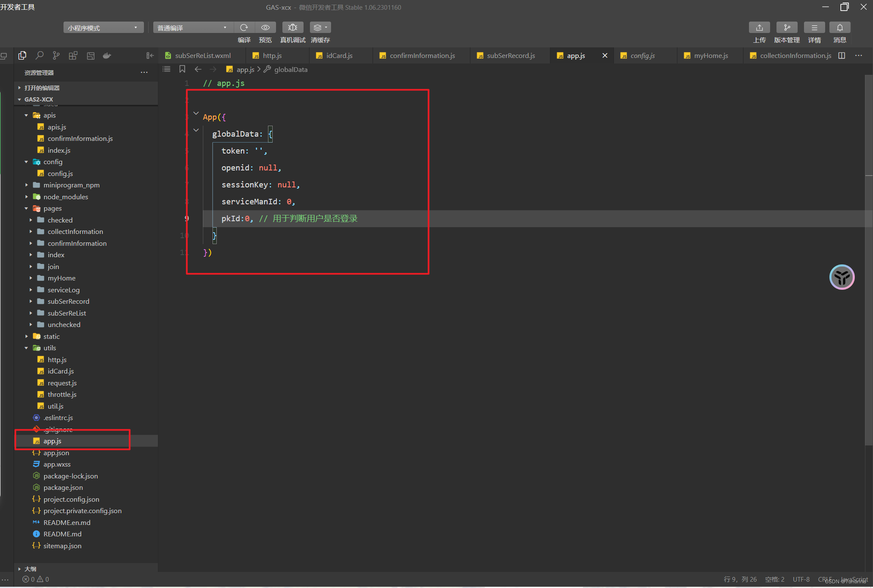This screenshot has height=588, width=873.
Task: Click the 详情 details button
Action: [814, 27]
